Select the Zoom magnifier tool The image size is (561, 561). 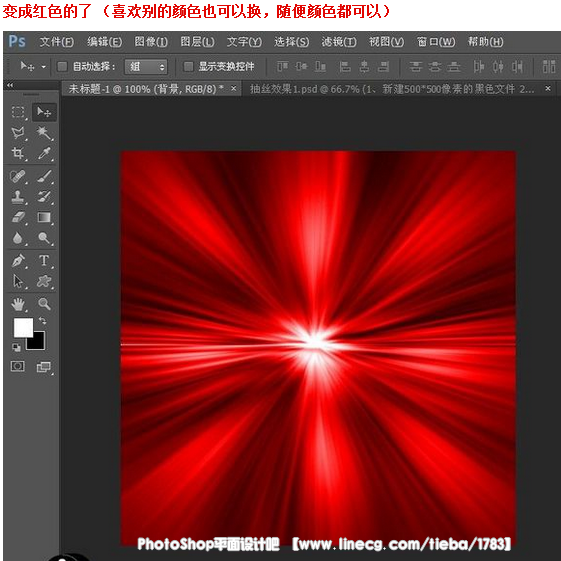[x=44, y=304]
